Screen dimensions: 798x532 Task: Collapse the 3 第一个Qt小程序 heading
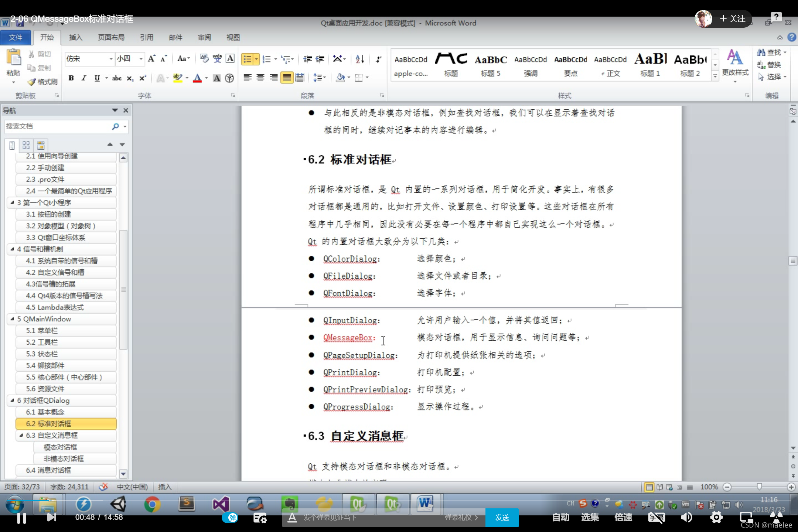(x=12, y=202)
